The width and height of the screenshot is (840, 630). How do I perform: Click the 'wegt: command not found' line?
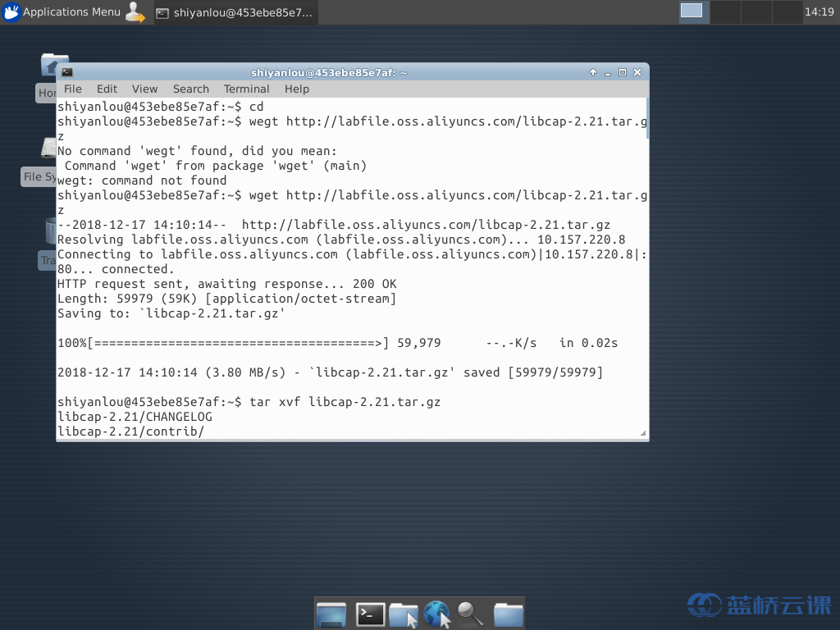point(142,180)
